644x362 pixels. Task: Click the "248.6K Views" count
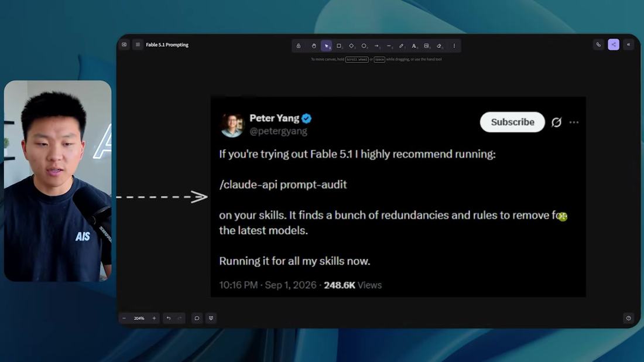point(353,285)
